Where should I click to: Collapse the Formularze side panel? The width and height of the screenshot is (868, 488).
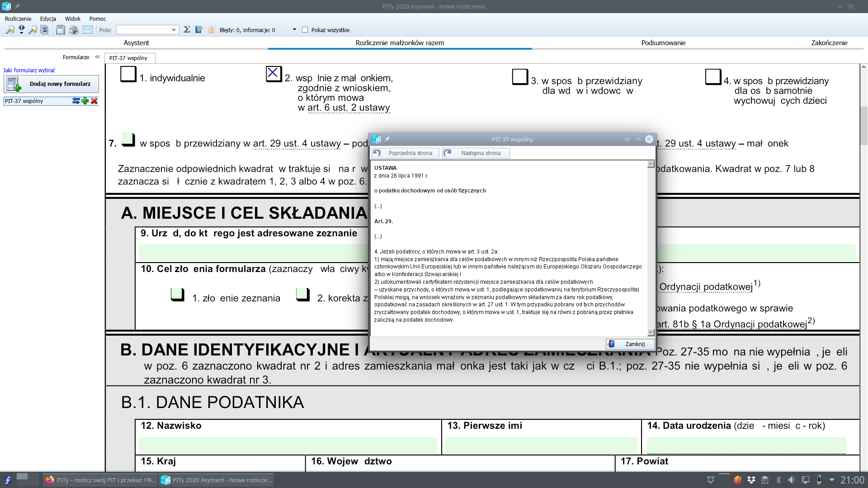click(x=97, y=57)
